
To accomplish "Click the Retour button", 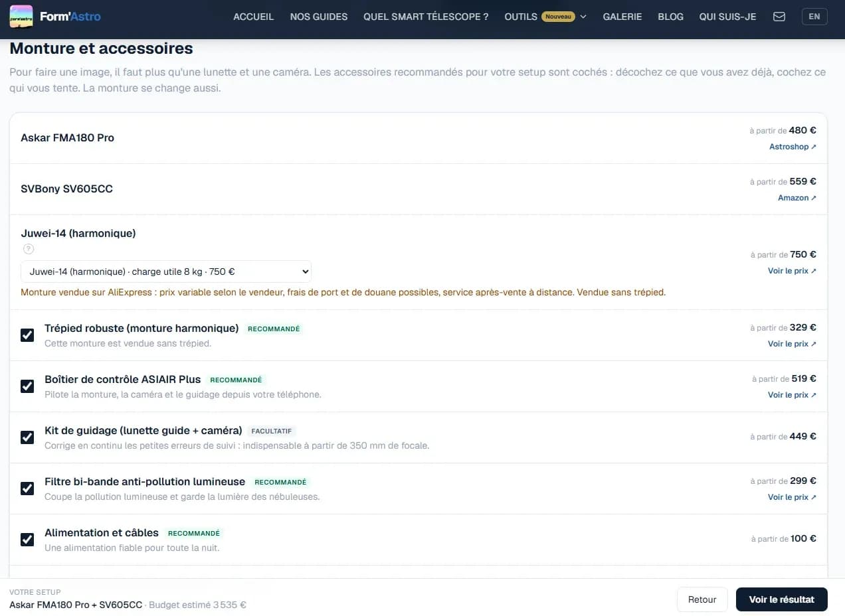I will coord(702,599).
